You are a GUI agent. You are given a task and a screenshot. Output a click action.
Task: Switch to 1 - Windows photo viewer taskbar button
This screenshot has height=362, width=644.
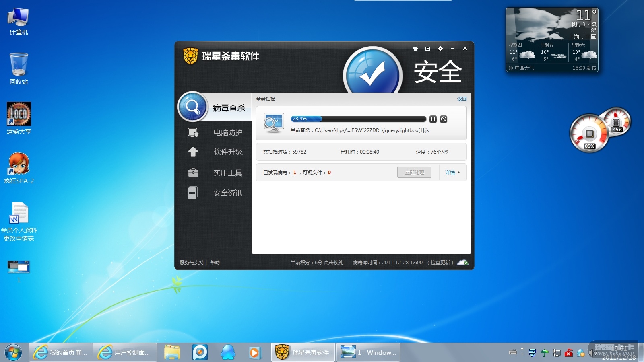368,353
